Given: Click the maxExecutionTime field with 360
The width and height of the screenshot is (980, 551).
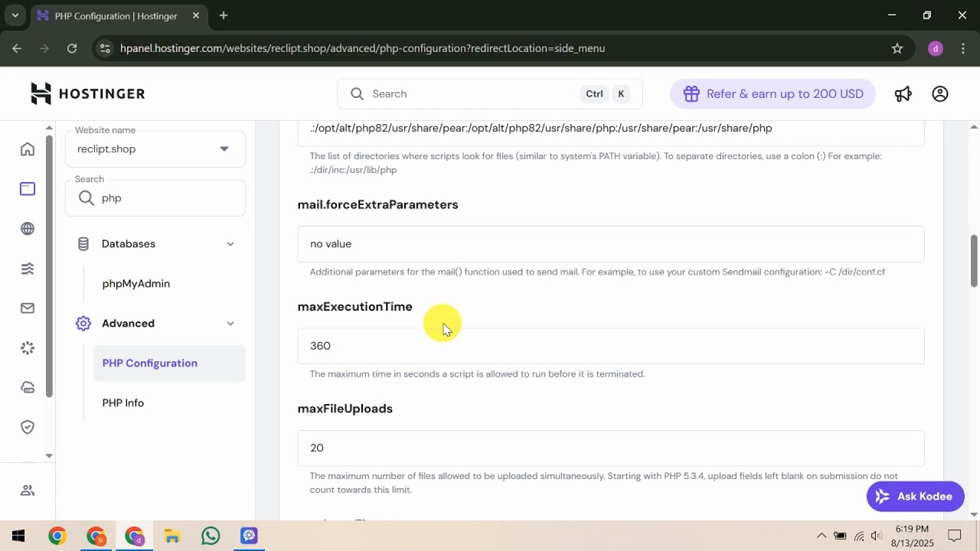Looking at the screenshot, I should pyautogui.click(x=611, y=346).
